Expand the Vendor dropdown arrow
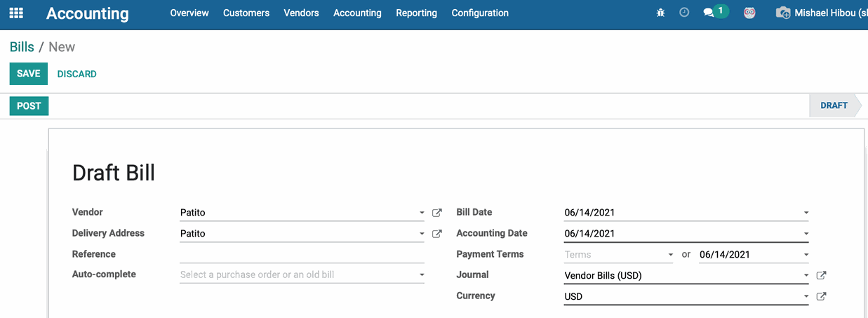868x318 pixels. (422, 213)
